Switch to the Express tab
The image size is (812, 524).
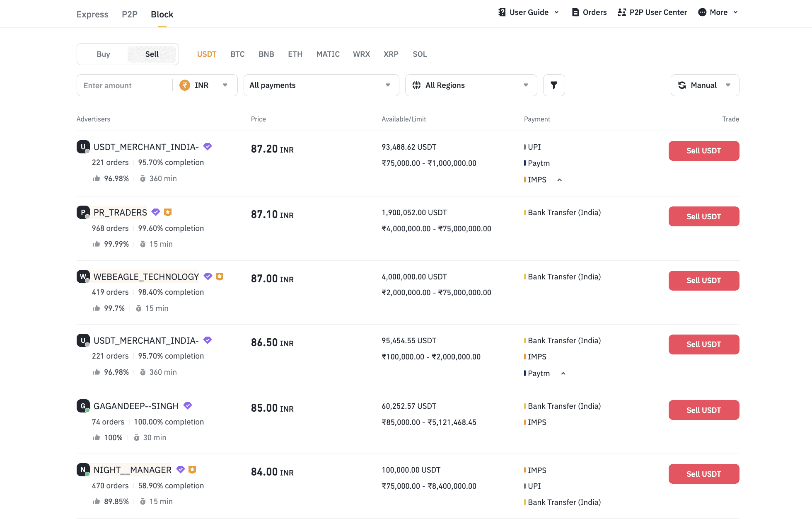[x=92, y=15]
